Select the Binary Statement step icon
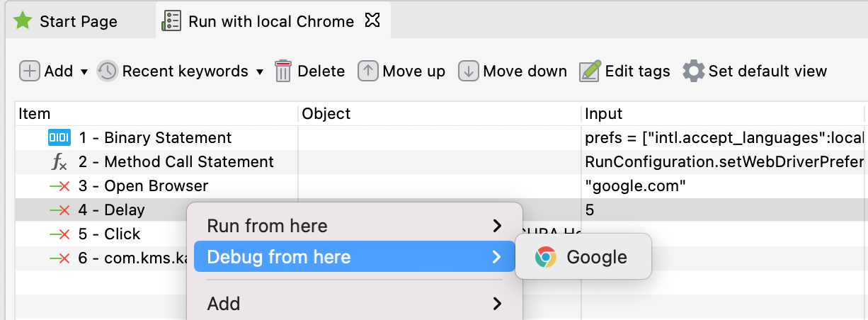Image resolution: width=868 pixels, height=320 pixels. [x=59, y=137]
